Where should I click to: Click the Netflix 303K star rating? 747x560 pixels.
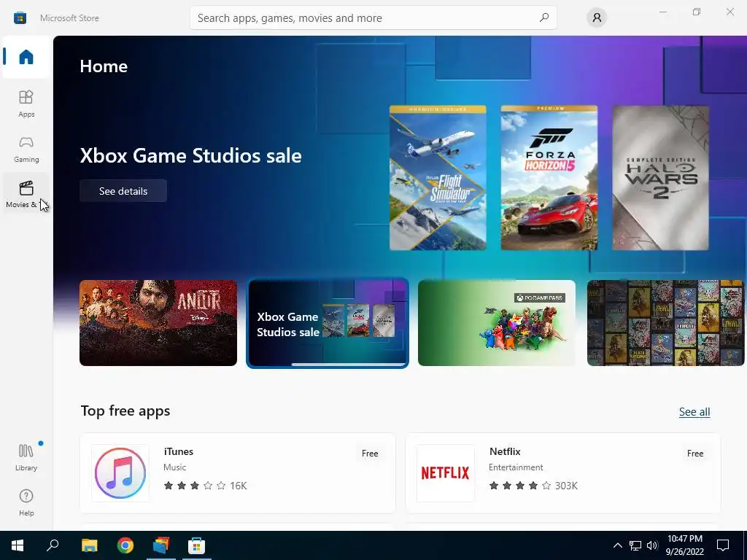(x=533, y=486)
